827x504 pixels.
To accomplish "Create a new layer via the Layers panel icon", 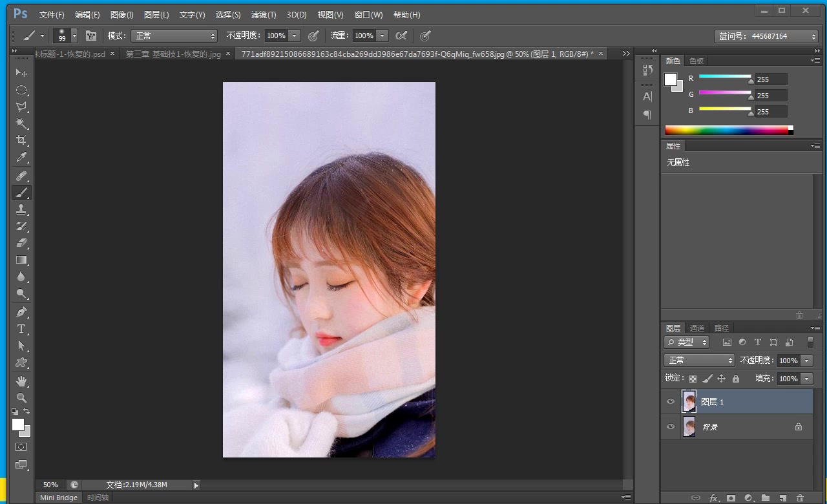I will 782,498.
